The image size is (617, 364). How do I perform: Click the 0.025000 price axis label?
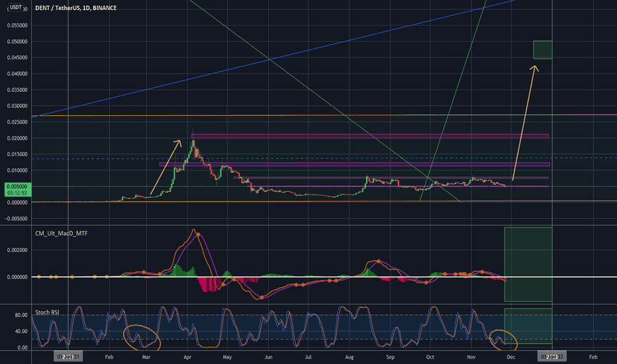[17, 122]
